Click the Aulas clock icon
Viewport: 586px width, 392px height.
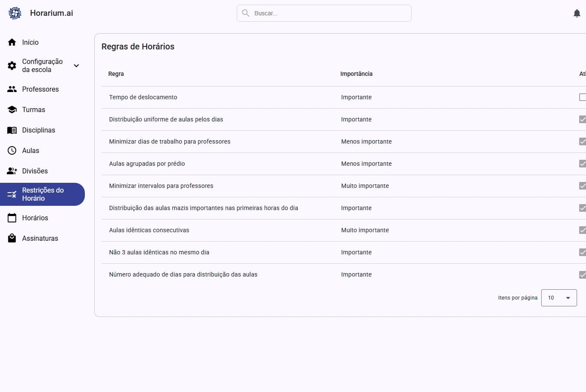click(12, 150)
